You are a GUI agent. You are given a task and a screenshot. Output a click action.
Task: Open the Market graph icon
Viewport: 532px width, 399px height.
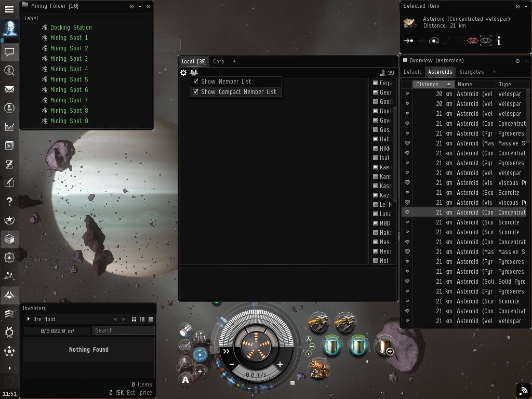[9, 127]
